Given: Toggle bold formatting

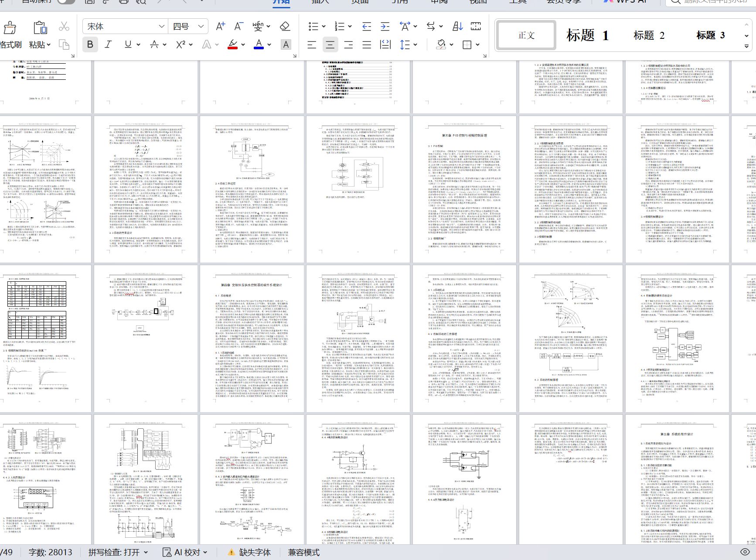Looking at the screenshot, I should (90, 44).
